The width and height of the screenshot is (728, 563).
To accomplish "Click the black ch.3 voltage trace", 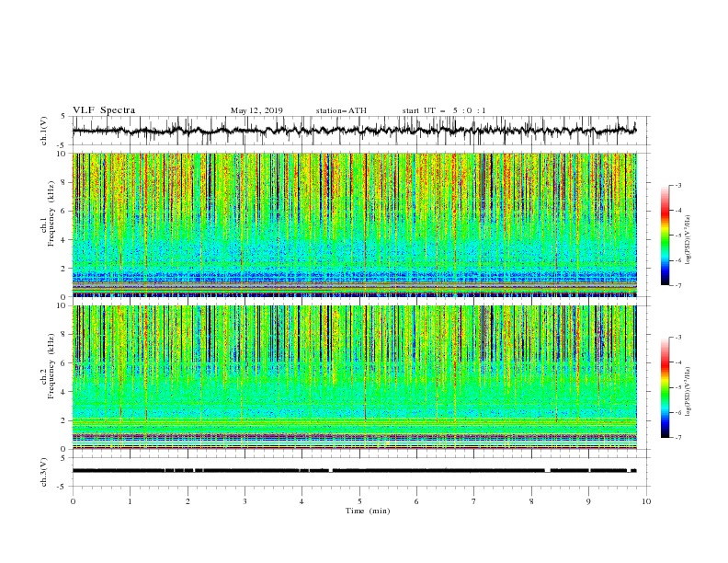I will (x=354, y=471).
